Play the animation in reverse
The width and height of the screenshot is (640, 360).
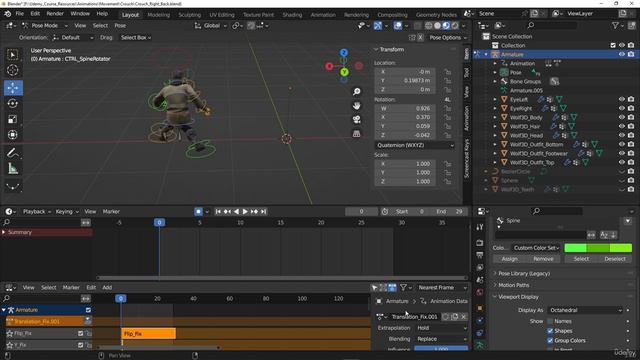[236, 211]
